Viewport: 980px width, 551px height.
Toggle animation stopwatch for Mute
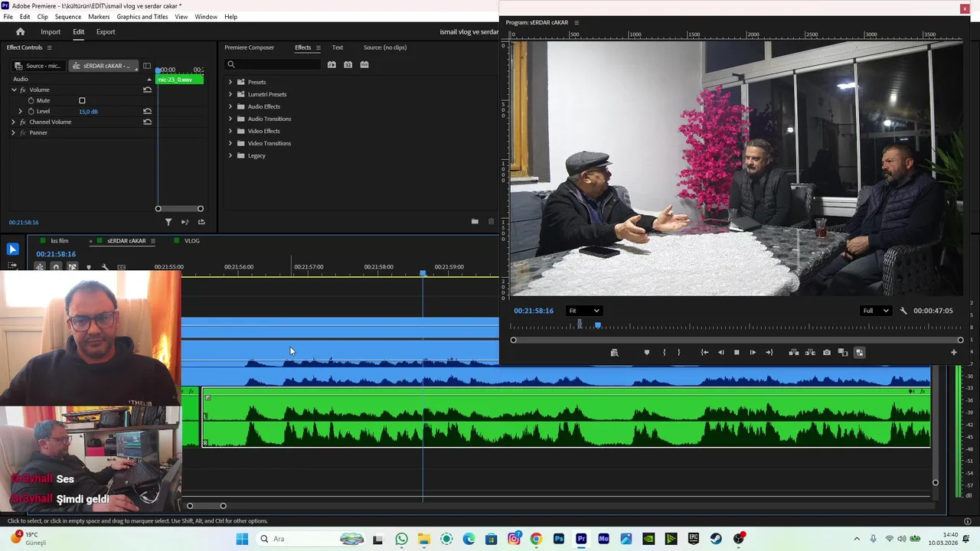pos(31,100)
